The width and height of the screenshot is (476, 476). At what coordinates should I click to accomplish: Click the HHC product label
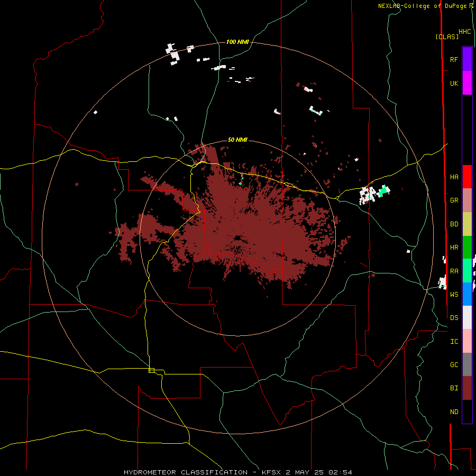(464, 32)
